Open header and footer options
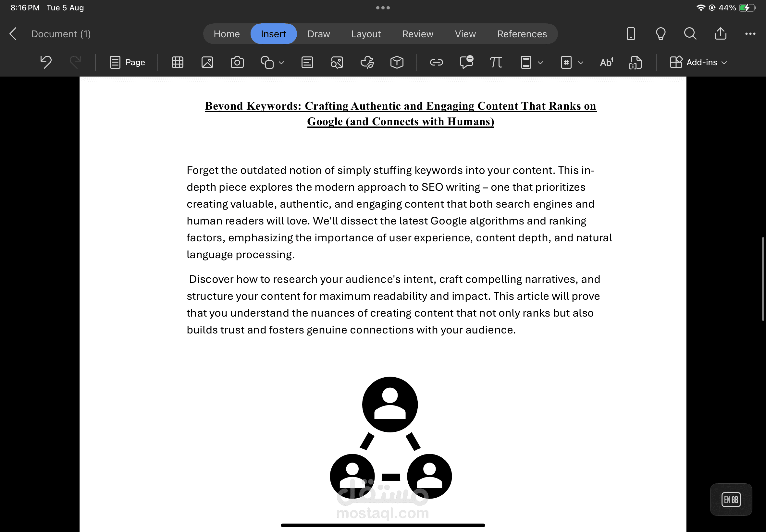 coord(526,62)
